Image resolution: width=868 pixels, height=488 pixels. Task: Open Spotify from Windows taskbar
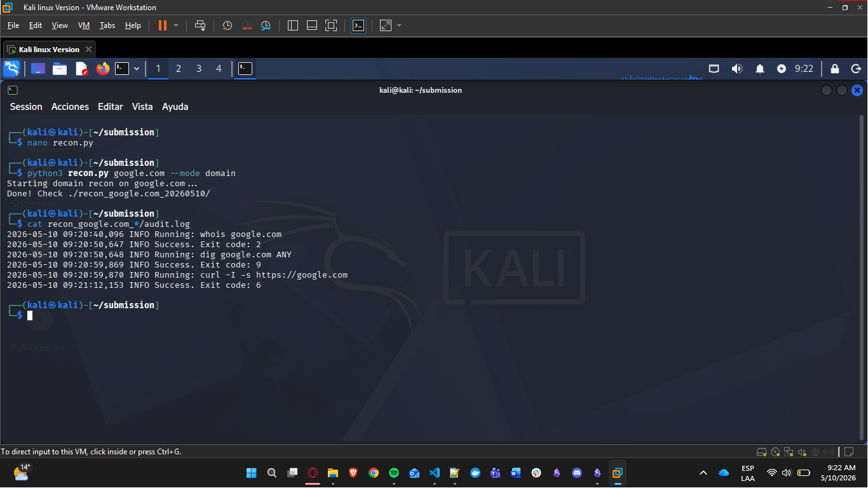[394, 473]
